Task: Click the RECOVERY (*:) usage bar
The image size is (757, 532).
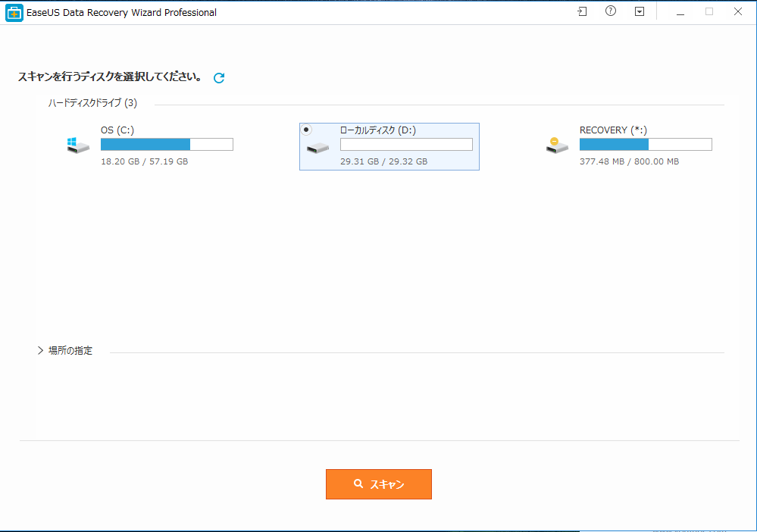Action: 646,145
